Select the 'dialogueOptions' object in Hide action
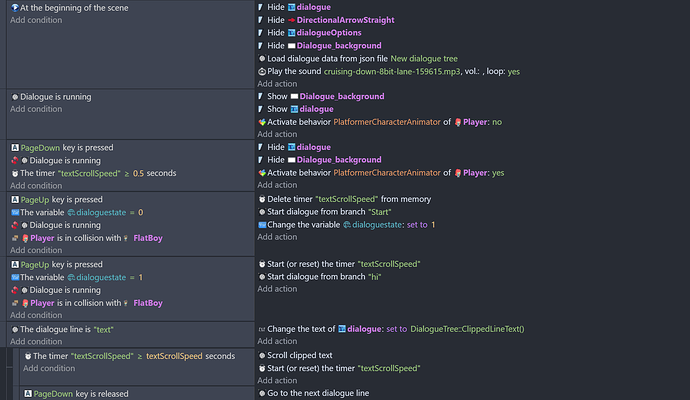 (329, 33)
